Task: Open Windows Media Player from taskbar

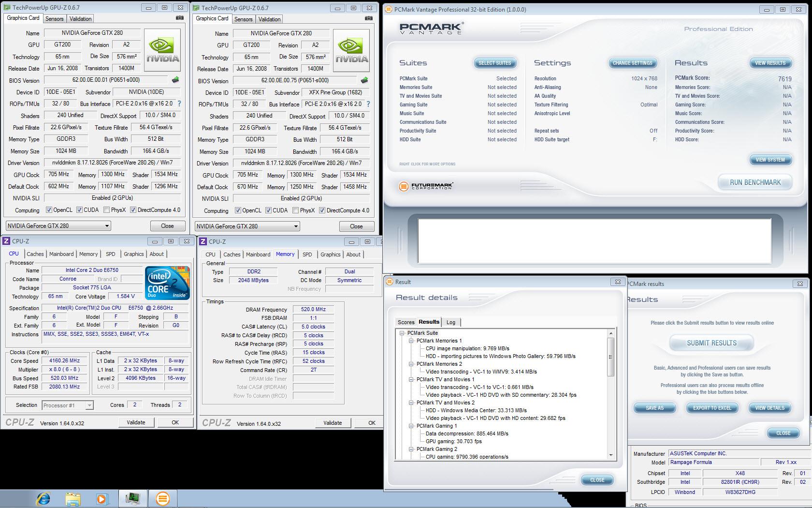Action: pyautogui.click(x=101, y=499)
